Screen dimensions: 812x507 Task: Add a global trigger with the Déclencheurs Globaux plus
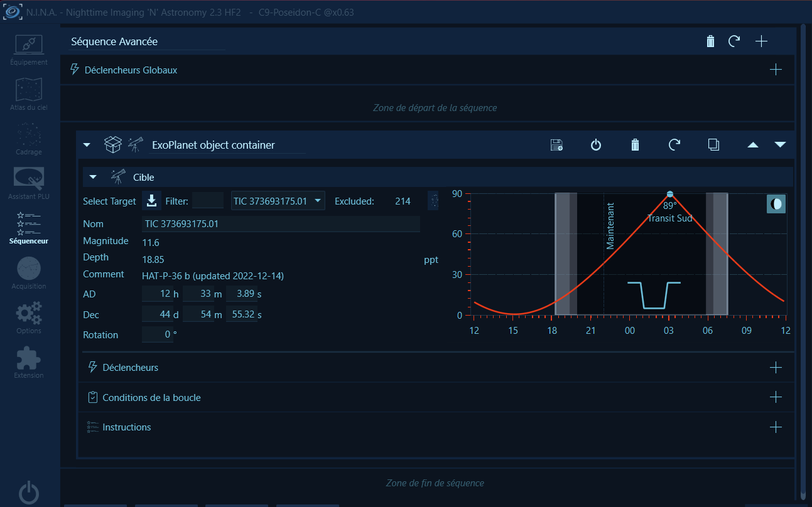(776, 70)
